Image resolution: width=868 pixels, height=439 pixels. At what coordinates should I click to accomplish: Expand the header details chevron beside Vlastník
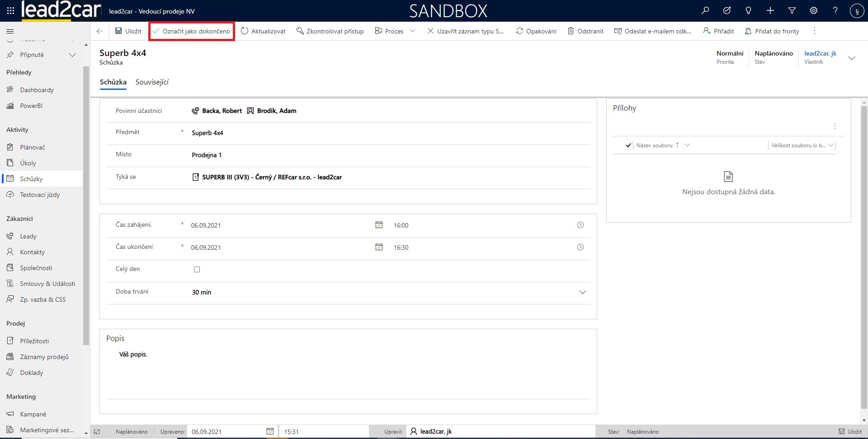852,58
